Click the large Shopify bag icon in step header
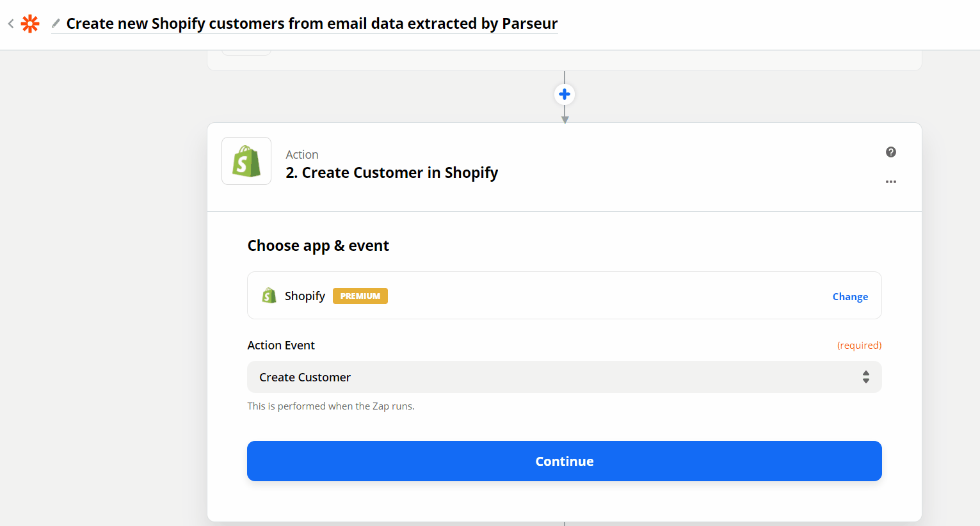This screenshot has width=980, height=526. [246, 161]
